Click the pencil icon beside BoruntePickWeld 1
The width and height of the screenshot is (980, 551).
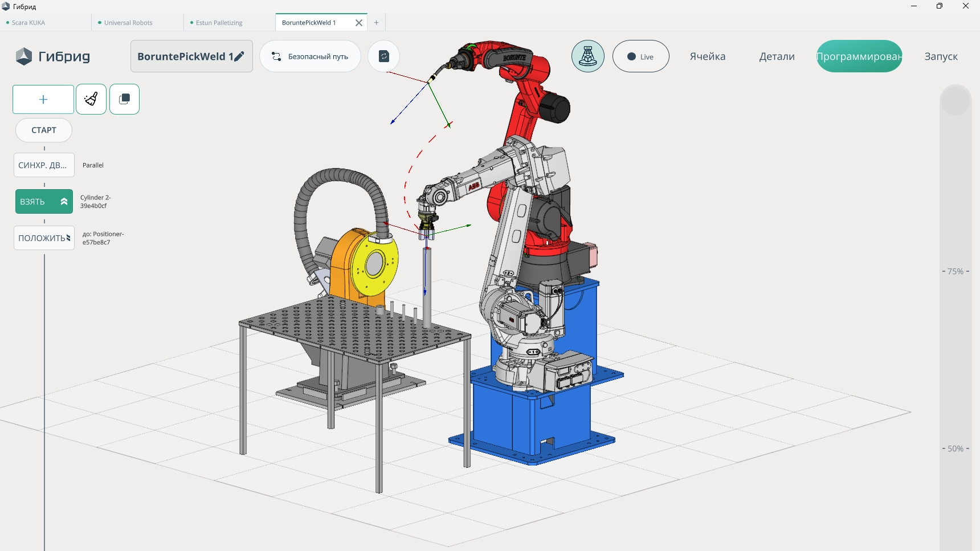point(239,56)
